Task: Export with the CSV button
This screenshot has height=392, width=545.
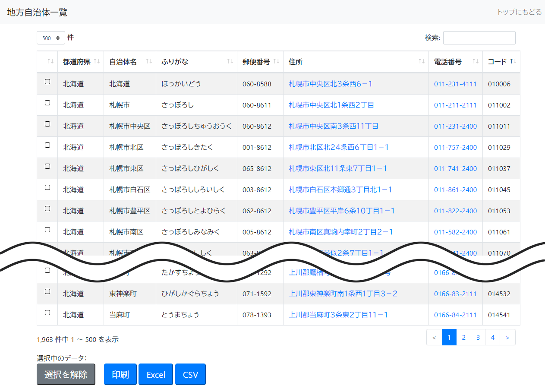Action: point(190,374)
